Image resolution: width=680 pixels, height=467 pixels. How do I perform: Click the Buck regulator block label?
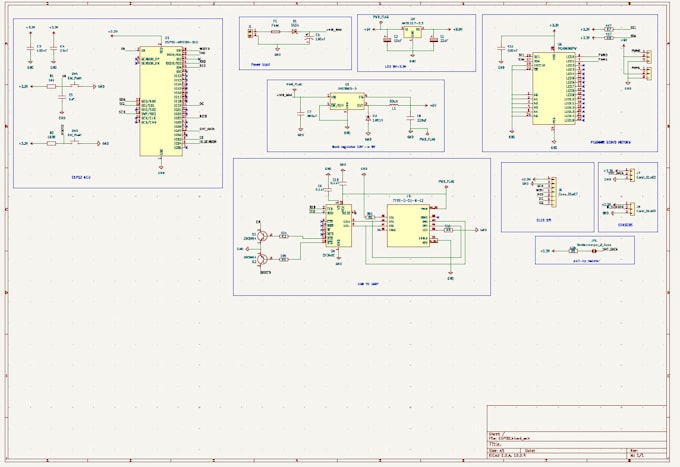click(353, 147)
